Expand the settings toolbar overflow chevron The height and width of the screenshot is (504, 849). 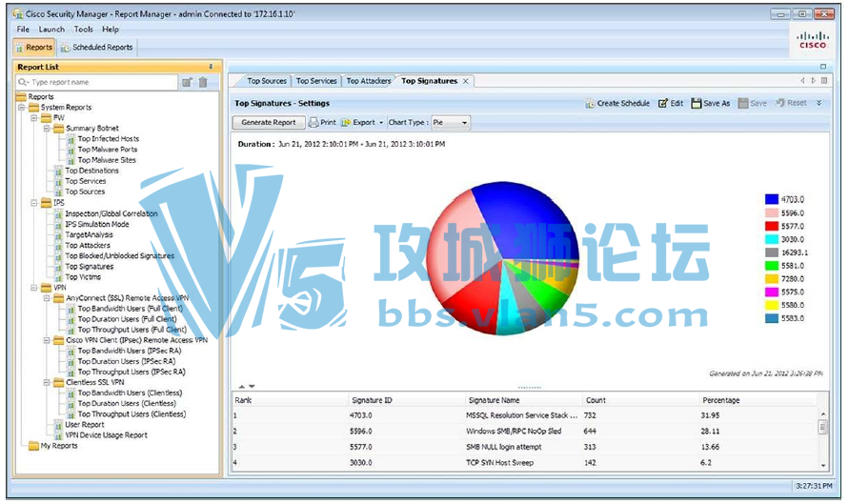click(x=819, y=103)
